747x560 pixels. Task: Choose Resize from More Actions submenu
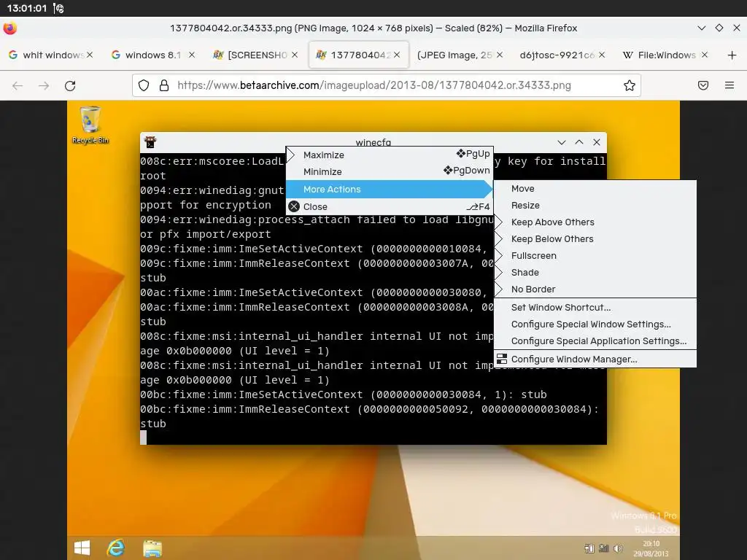pos(595,205)
